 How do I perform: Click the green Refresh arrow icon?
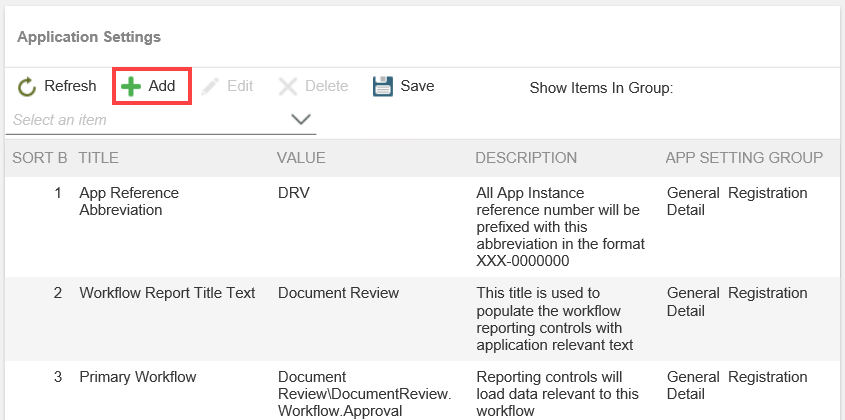27,87
